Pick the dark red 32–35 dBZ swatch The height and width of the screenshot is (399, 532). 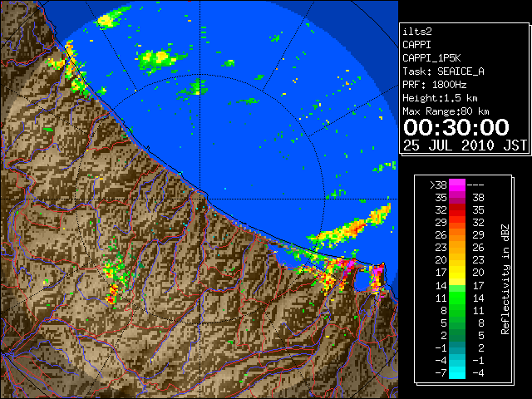pyautogui.click(x=457, y=209)
